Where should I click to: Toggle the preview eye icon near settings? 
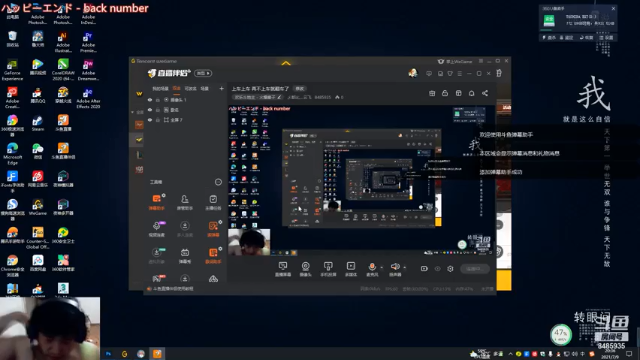tap(438, 269)
